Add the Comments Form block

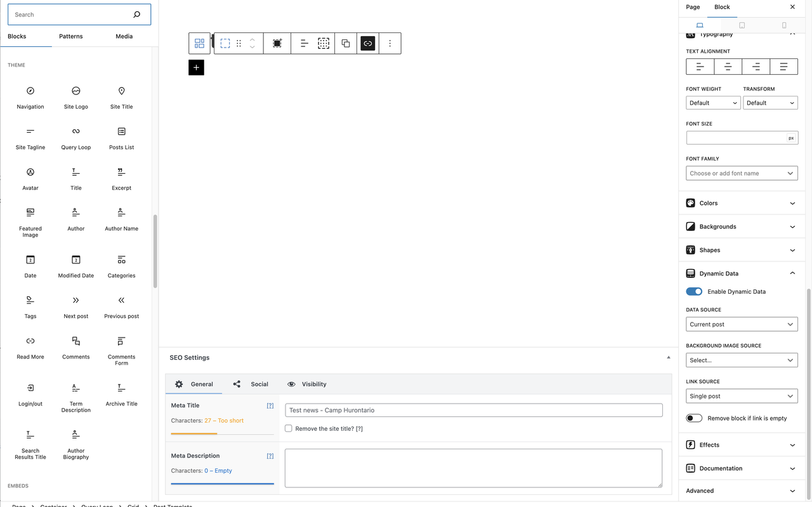(x=122, y=351)
